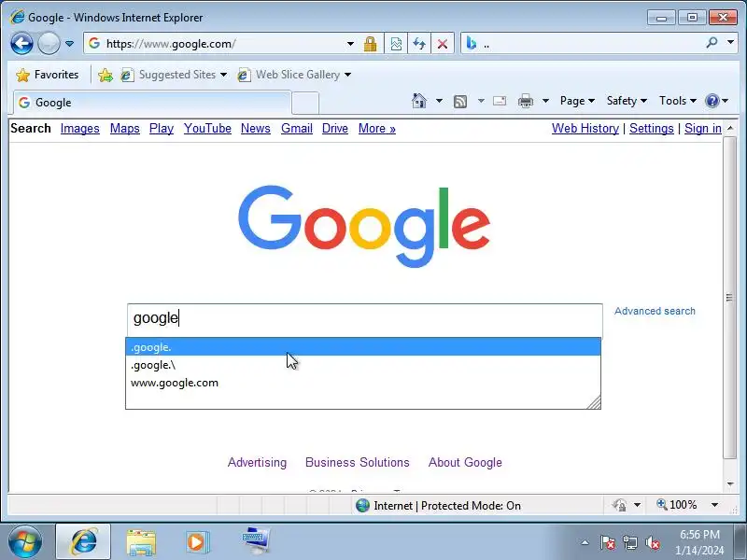Click the Home icon in command bar
Image resolution: width=747 pixels, height=560 pixels.
[x=419, y=101]
